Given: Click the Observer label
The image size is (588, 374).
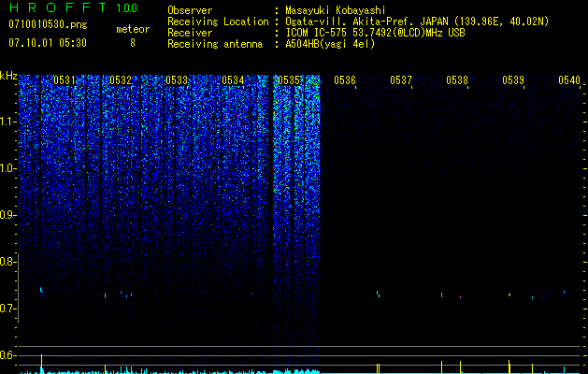Looking at the screenshot, I should point(190,10).
